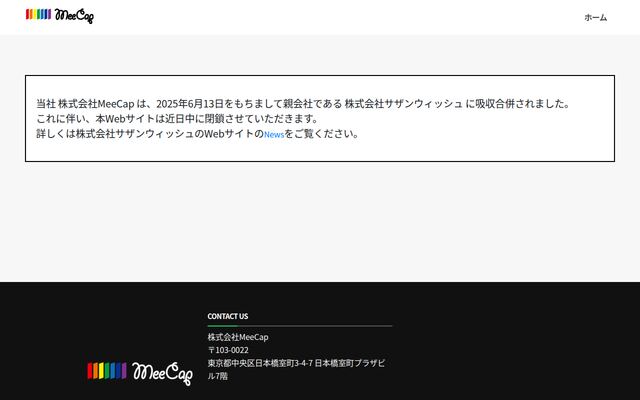Select the merger announcement line mentioning 2025年6月13日
Viewport: 640px width, 400px height.
click(302, 104)
